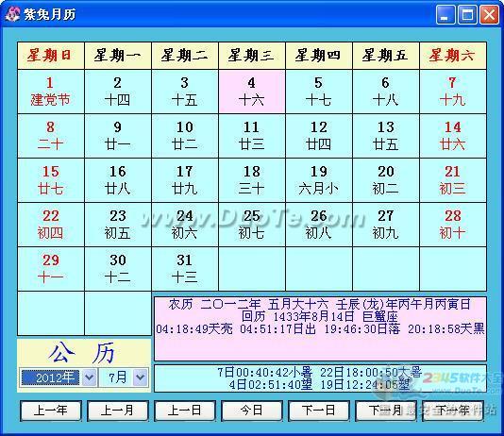Go to next year with 下一年
This screenshot has height=436, width=504.
click(x=453, y=411)
